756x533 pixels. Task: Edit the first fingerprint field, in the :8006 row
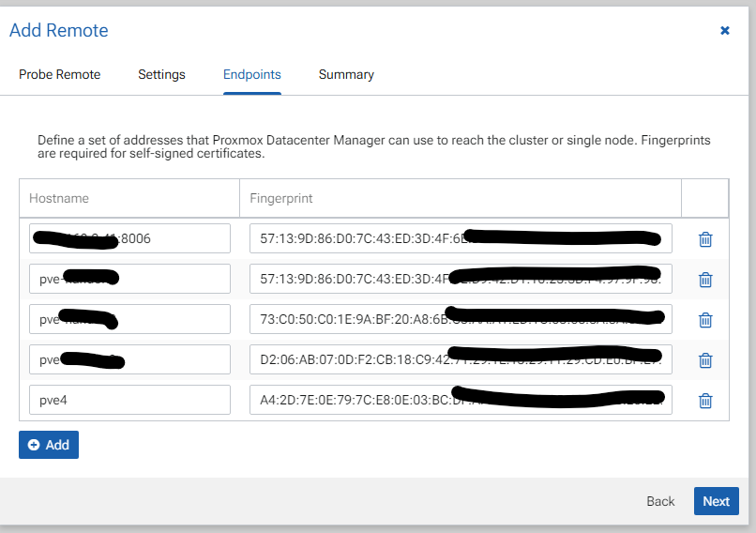(x=461, y=238)
